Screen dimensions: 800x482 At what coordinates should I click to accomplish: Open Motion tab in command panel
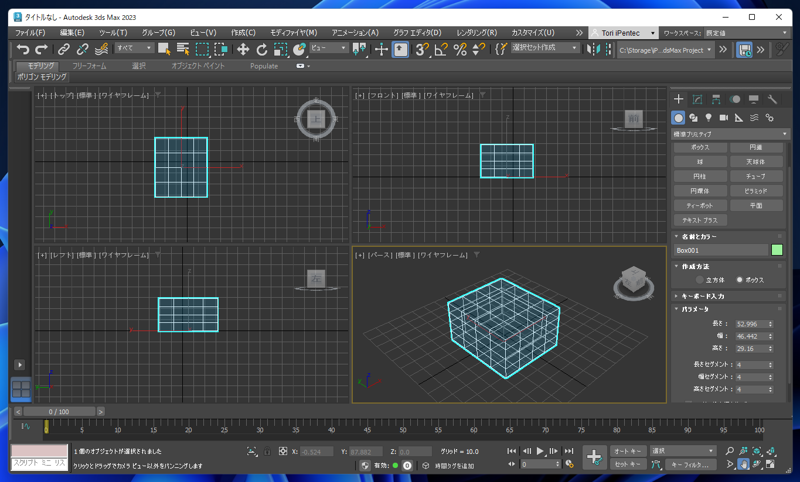[x=735, y=99]
